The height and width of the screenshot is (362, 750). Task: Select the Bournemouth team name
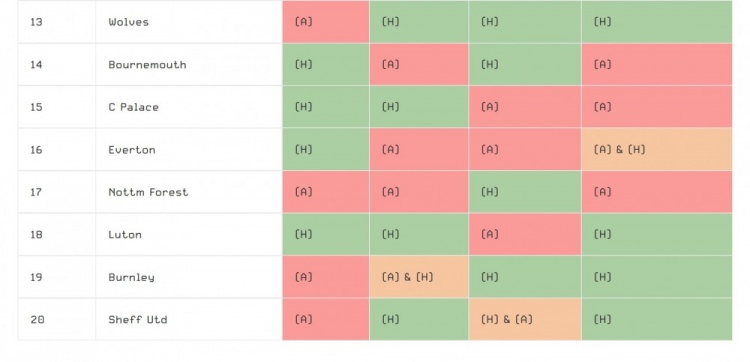pos(147,65)
